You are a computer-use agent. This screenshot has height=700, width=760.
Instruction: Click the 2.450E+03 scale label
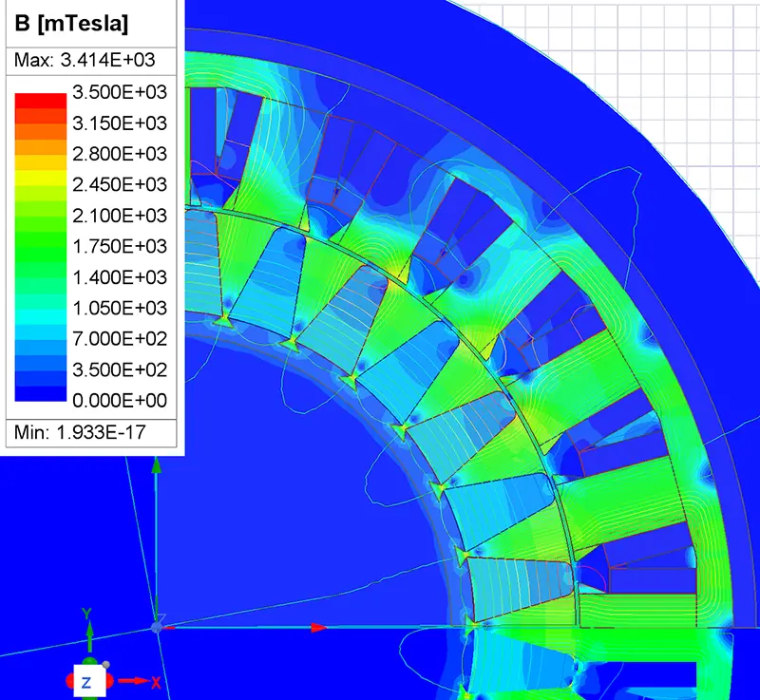click(x=120, y=184)
